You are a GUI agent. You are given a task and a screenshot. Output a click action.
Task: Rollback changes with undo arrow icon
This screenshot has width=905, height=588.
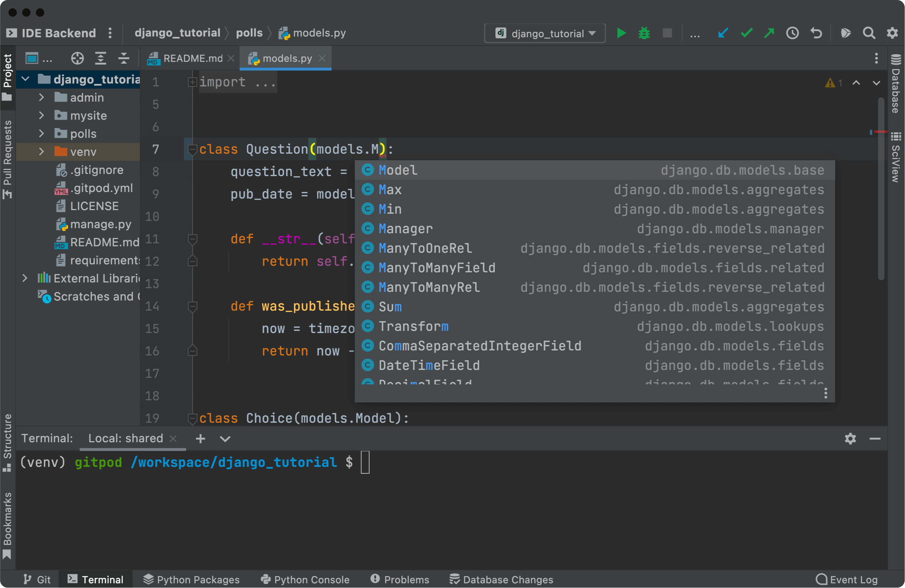pyautogui.click(x=816, y=33)
